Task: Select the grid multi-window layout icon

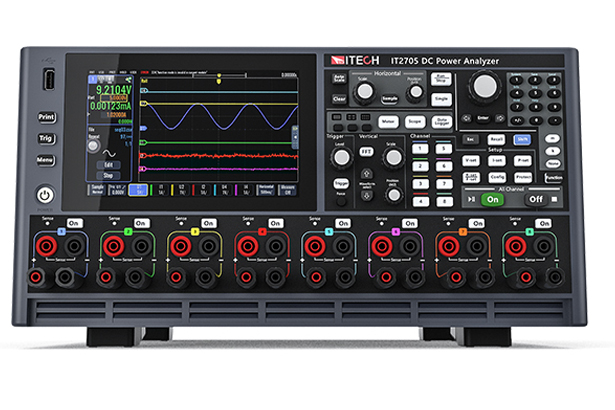Action: pos(366,117)
